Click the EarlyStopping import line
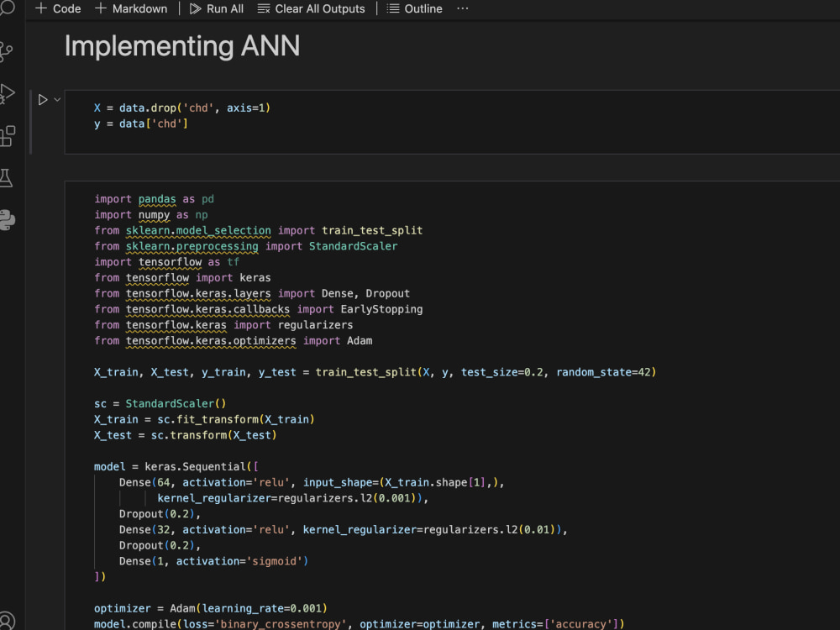 pos(258,309)
